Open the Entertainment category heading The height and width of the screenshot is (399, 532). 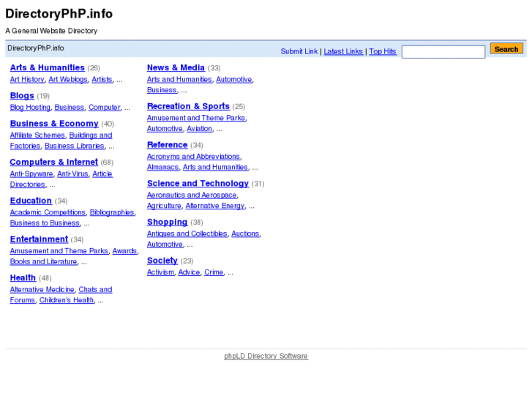pos(39,239)
